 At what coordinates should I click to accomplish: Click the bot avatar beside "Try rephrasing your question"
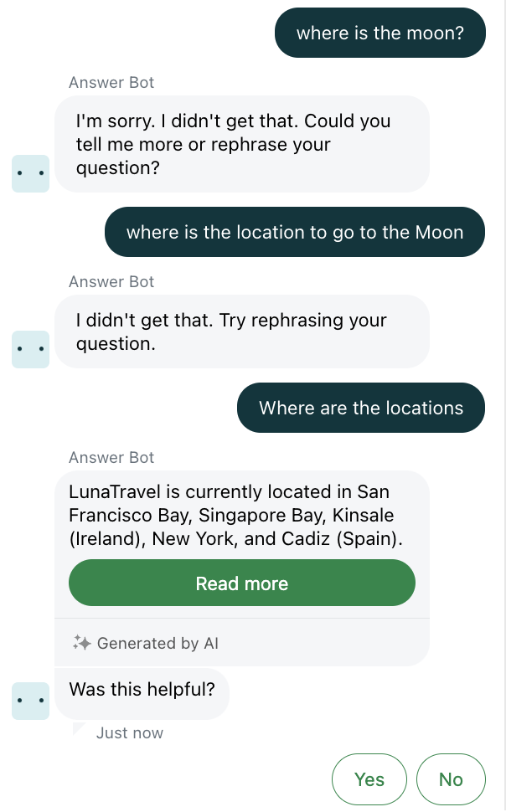31,349
